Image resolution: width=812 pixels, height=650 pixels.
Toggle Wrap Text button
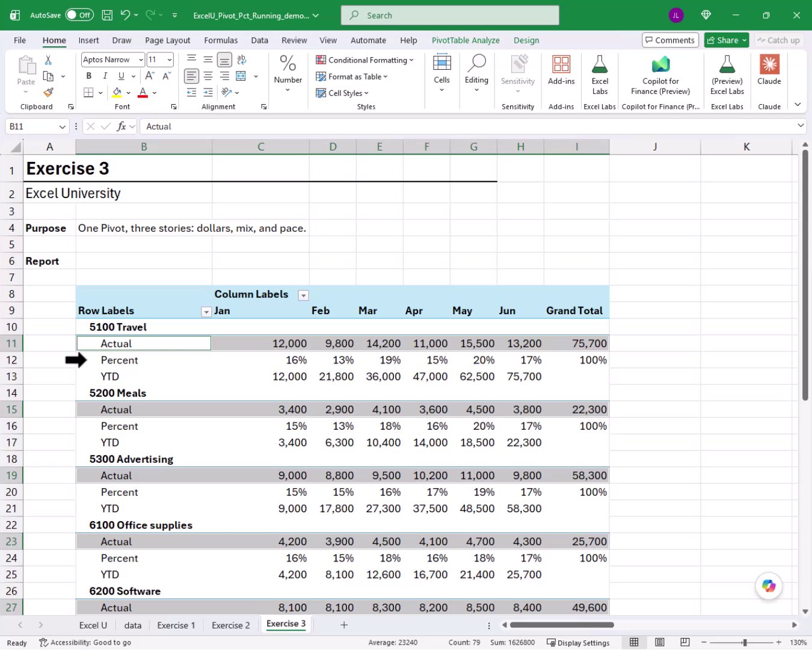click(242, 59)
